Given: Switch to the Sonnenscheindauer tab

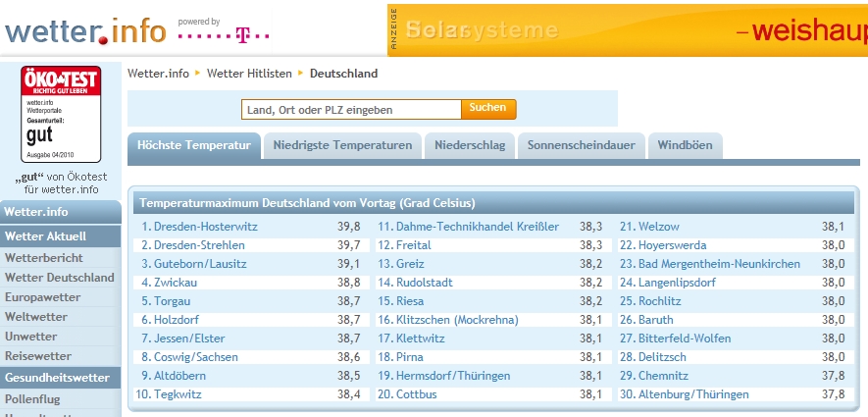Looking at the screenshot, I should point(581,146).
